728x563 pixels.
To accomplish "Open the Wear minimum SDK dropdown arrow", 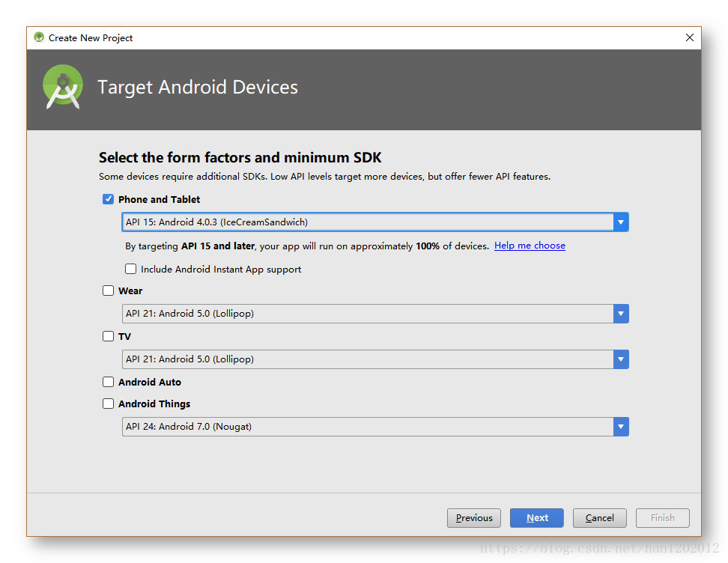I will point(621,313).
